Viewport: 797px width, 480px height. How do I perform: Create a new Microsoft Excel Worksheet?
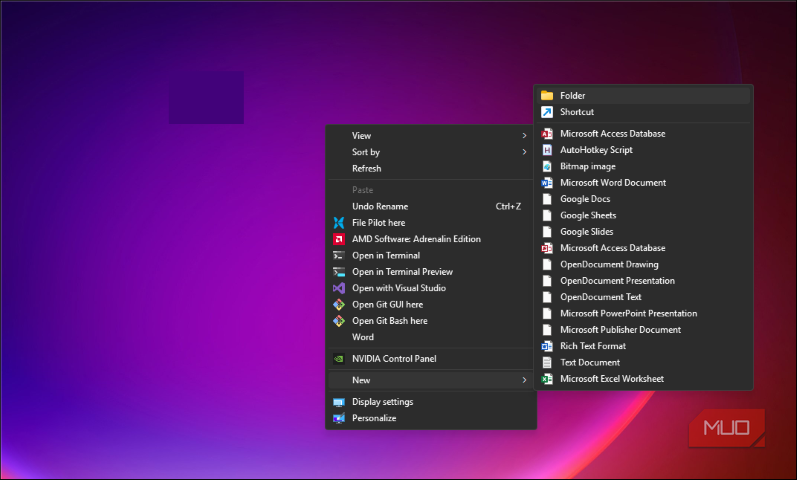643,379
